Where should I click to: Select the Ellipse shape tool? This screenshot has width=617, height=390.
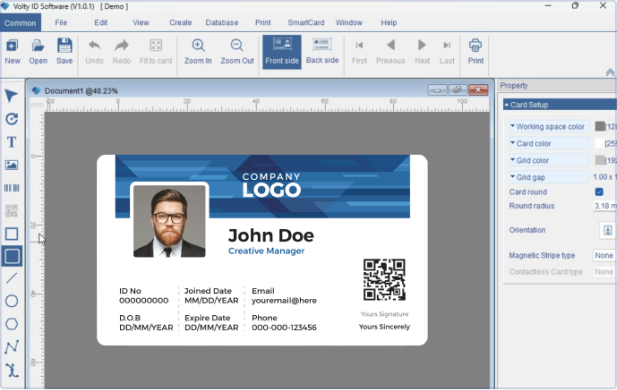coord(11,301)
